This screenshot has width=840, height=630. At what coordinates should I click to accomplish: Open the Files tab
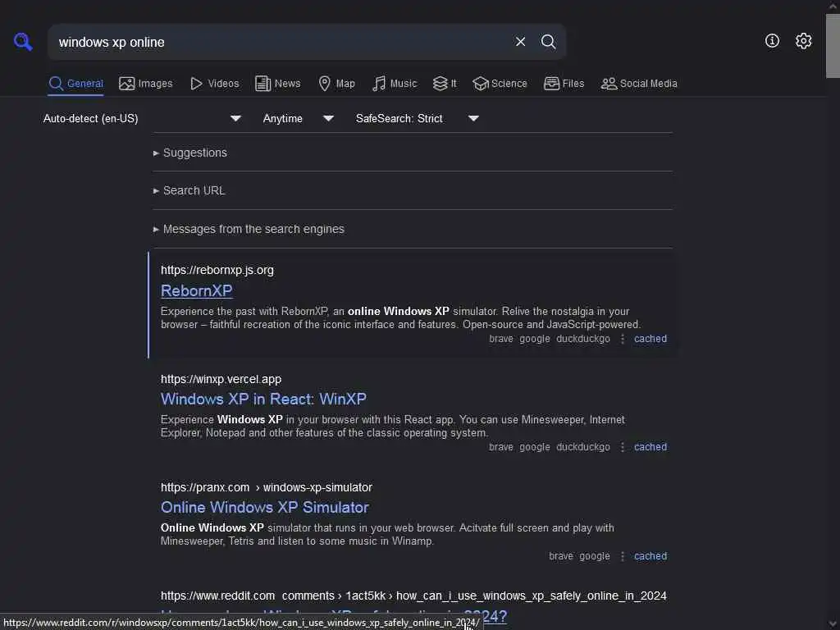click(x=564, y=84)
